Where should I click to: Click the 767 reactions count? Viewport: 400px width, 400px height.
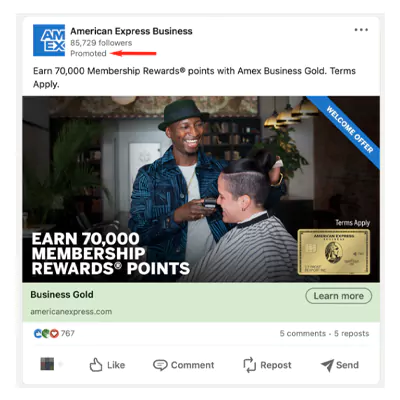coord(68,333)
